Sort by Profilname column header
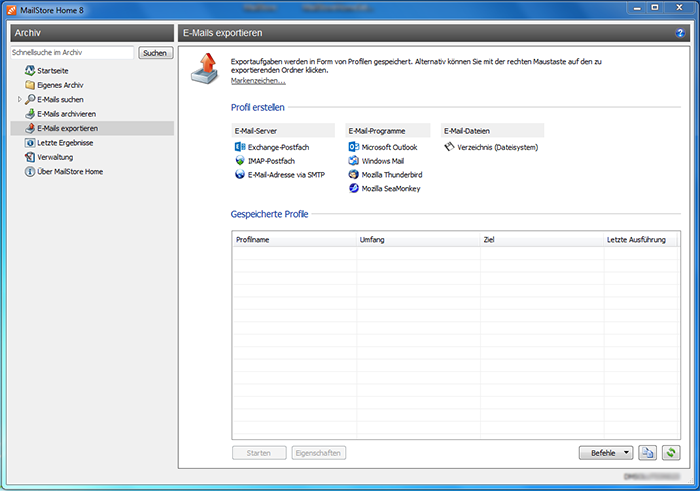This screenshot has height=491, width=700. click(294, 240)
